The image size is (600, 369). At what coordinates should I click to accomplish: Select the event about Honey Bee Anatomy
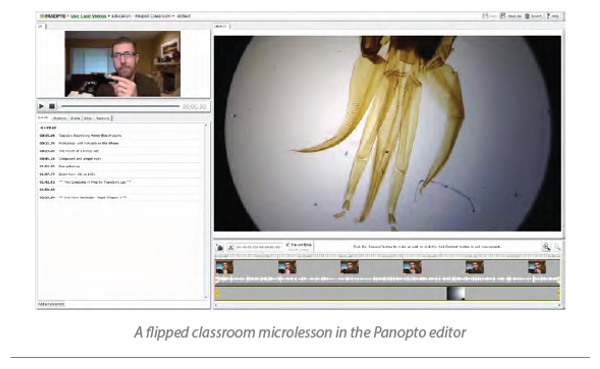coord(120,136)
